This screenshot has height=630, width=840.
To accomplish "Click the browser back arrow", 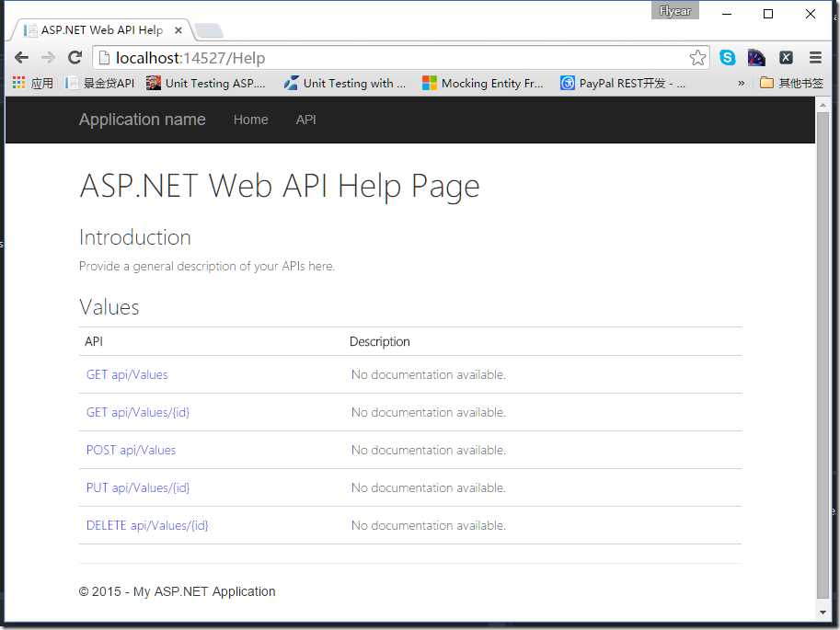I will [21, 57].
